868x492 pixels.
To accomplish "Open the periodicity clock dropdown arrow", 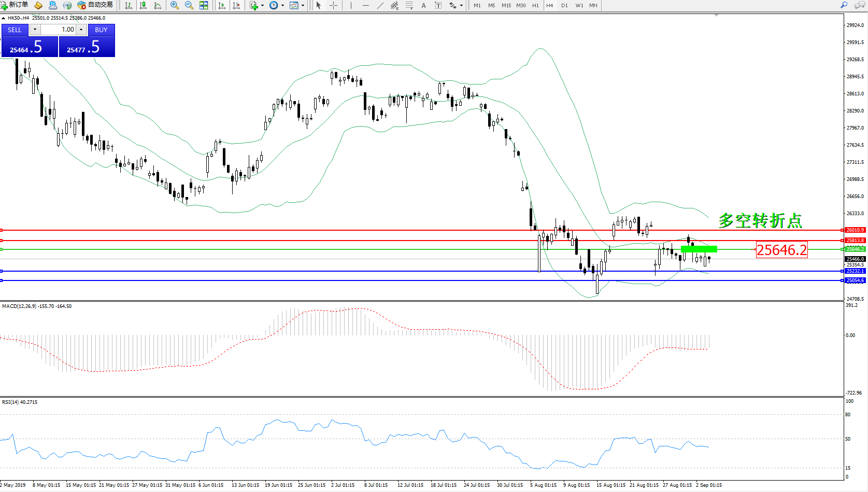I will [282, 6].
